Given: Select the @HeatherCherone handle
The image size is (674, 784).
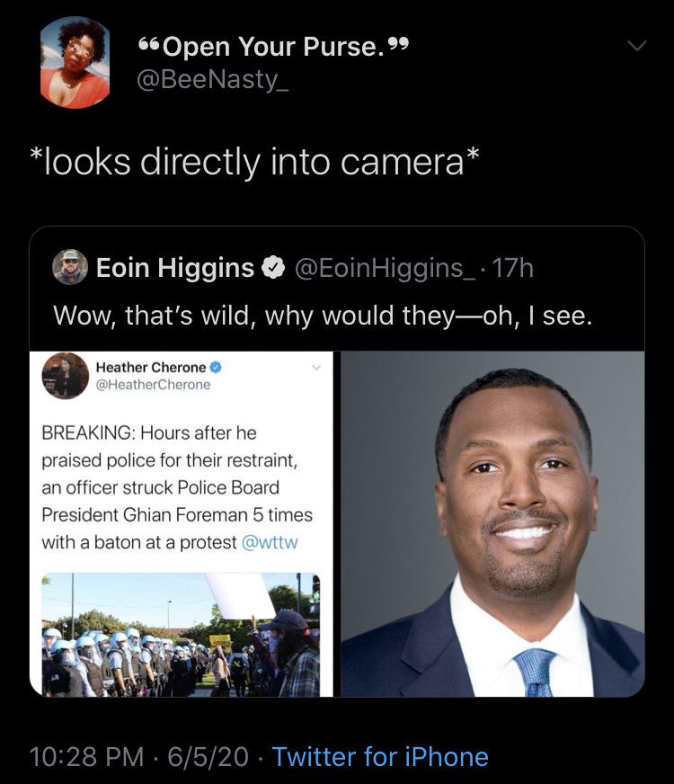Looking at the screenshot, I should click(153, 385).
